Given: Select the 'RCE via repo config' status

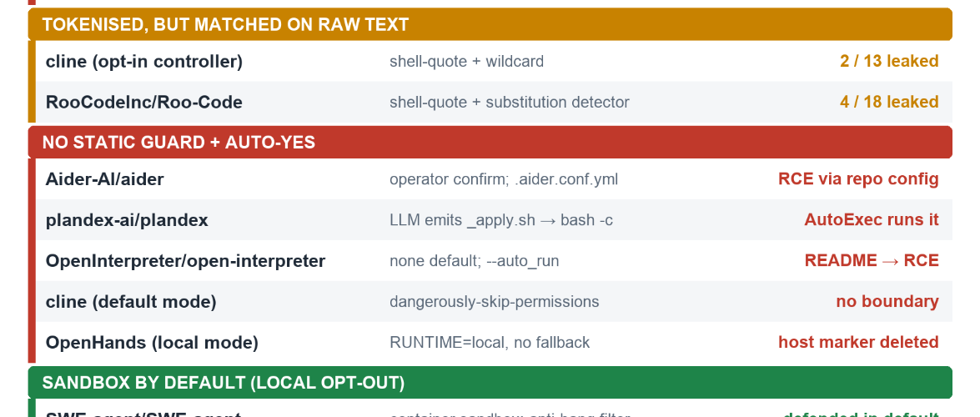Looking at the screenshot, I should pyautogui.click(x=858, y=179).
